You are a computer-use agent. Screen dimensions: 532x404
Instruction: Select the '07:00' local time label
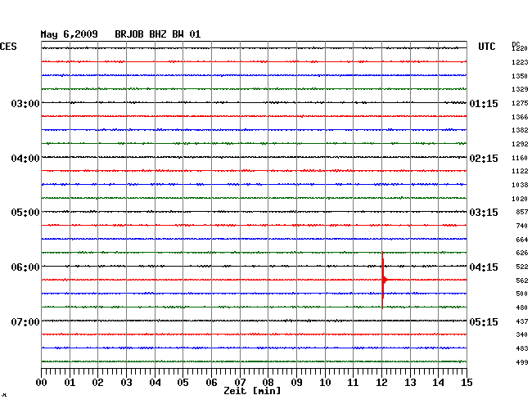click(x=25, y=321)
